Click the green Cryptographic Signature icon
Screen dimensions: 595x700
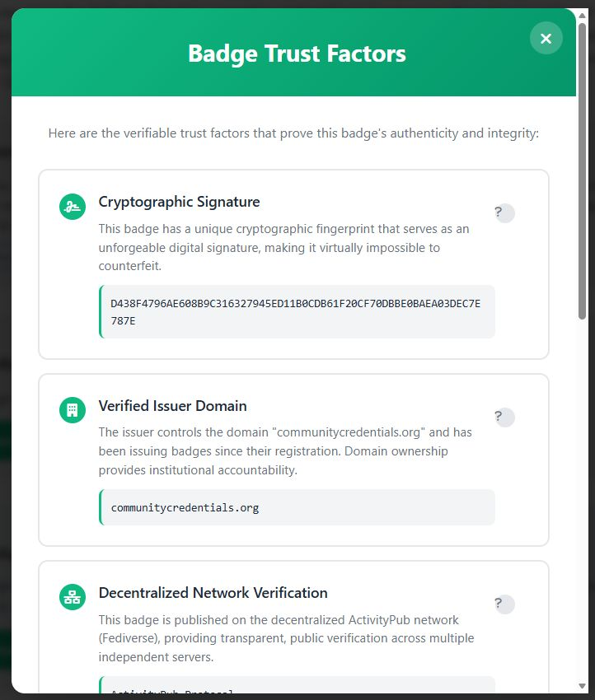tap(73, 207)
